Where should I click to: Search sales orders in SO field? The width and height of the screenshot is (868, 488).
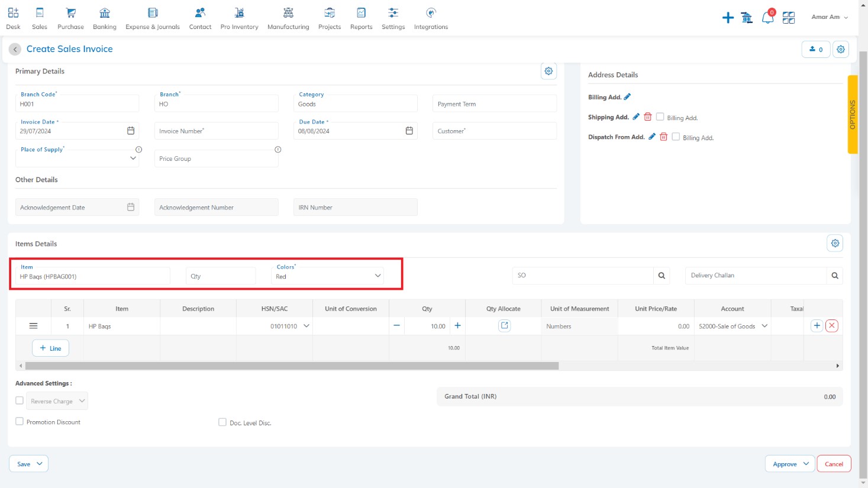[662, 275]
